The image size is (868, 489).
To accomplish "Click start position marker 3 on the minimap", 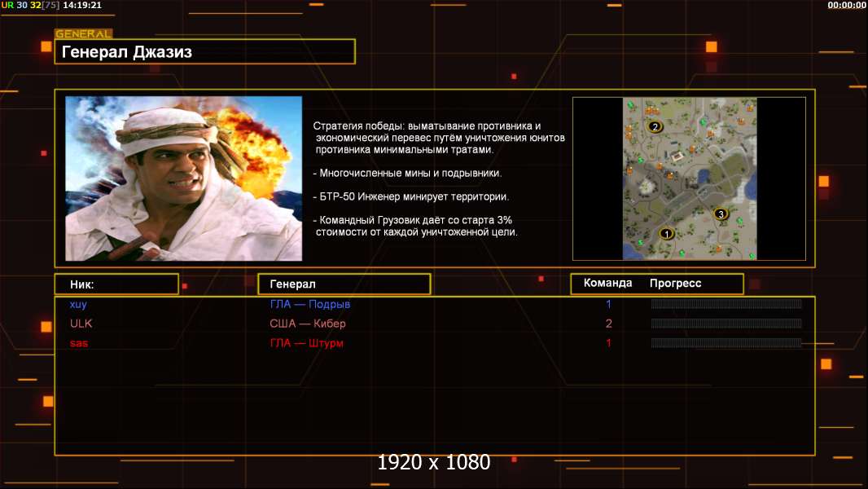I will (x=720, y=214).
